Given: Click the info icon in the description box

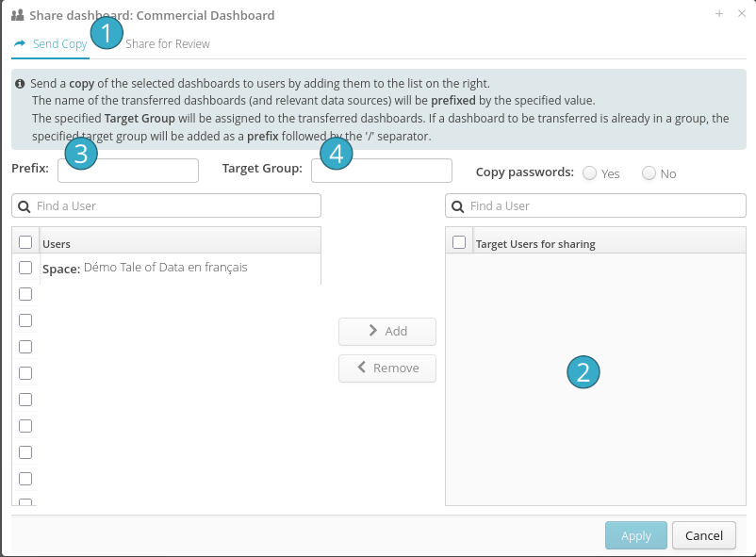Looking at the screenshot, I should [21, 84].
